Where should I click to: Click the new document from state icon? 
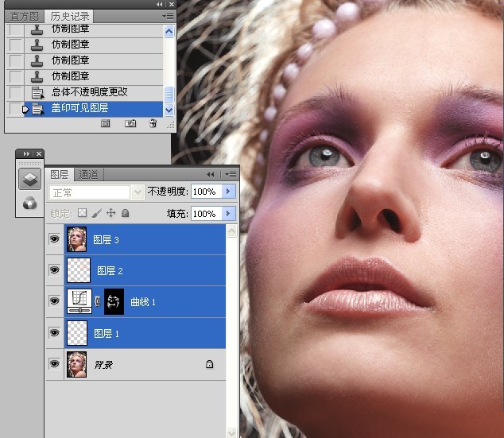pyautogui.click(x=105, y=123)
